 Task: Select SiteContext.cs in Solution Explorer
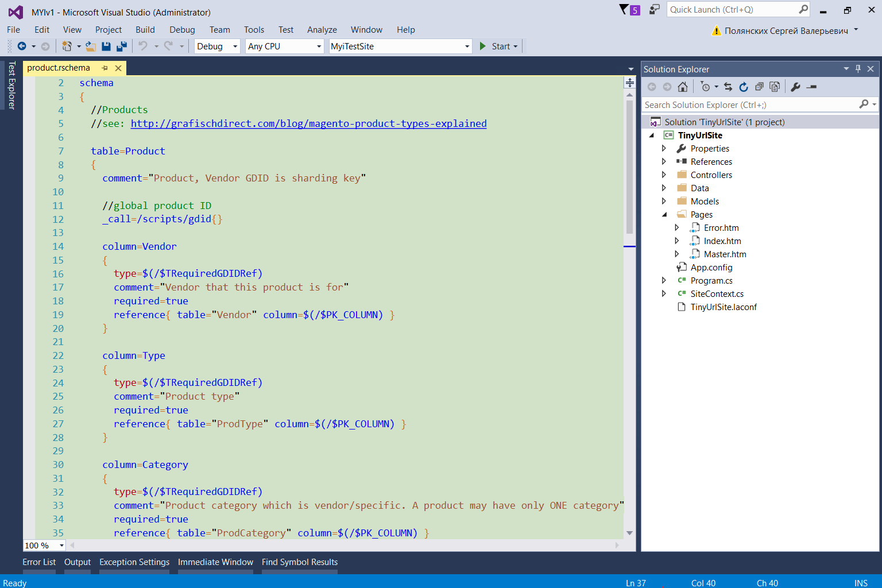pos(717,294)
